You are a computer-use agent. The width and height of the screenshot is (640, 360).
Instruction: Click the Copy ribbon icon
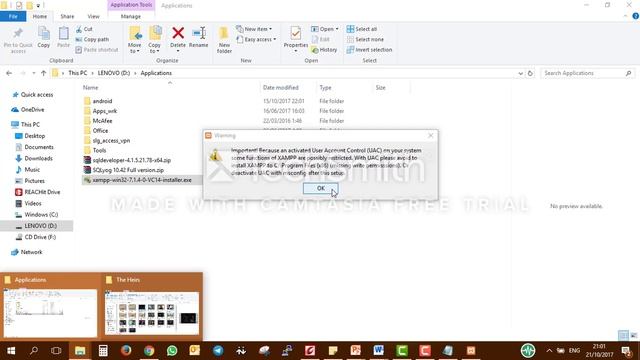pos(44,38)
